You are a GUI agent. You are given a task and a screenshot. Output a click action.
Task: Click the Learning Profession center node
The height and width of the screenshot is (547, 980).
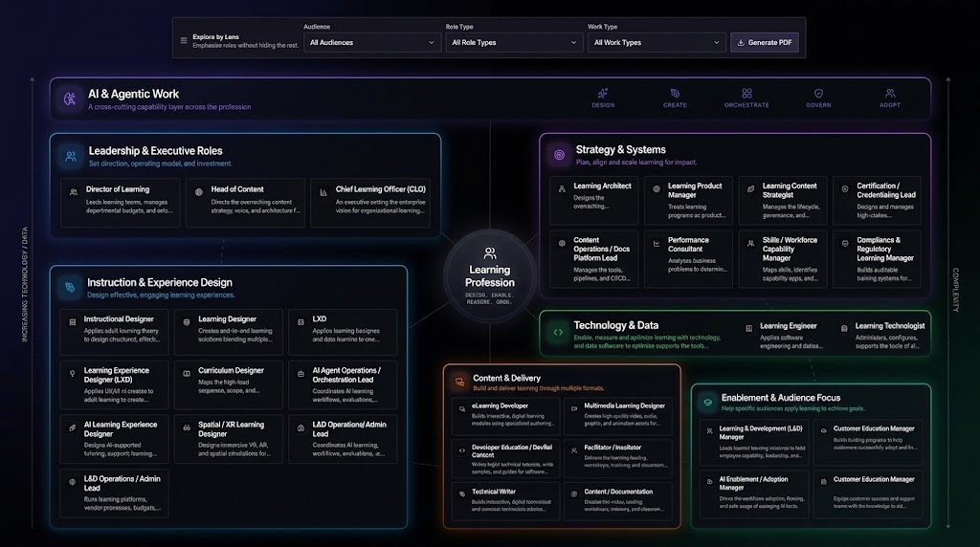[x=490, y=276]
